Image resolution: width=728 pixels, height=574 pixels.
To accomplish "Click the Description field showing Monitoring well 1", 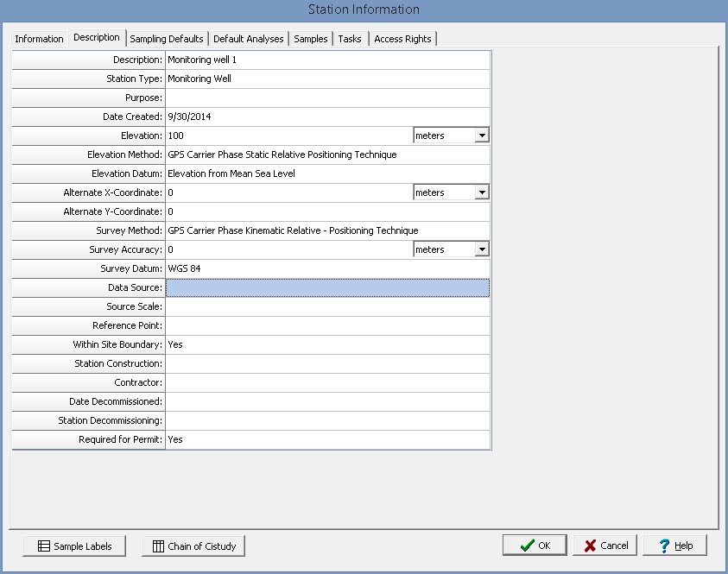I will (x=327, y=60).
